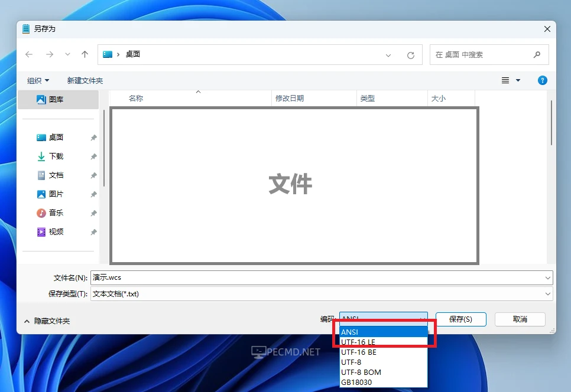Open recent locations chevron next to Forward

click(x=67, y=54)
